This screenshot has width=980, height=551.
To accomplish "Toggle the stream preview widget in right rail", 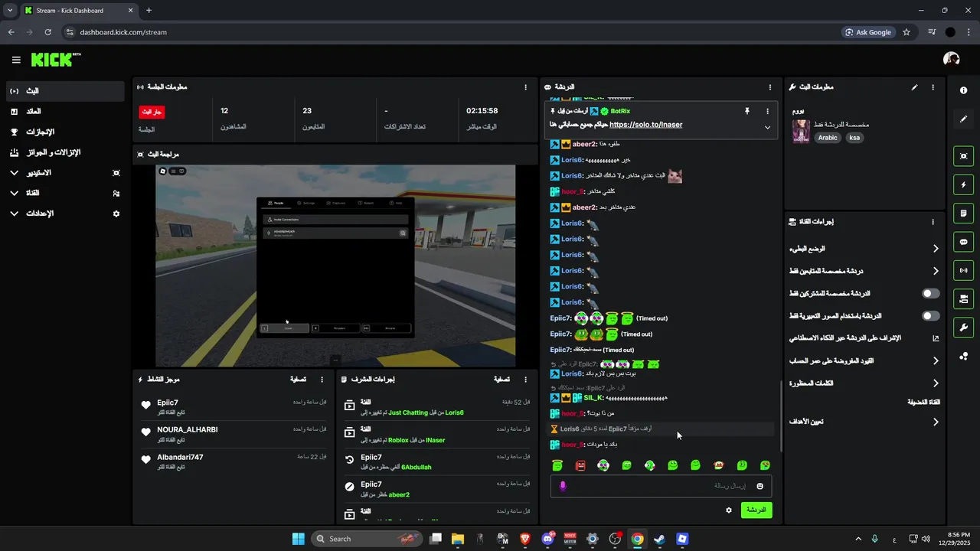I will coord(963,156).
